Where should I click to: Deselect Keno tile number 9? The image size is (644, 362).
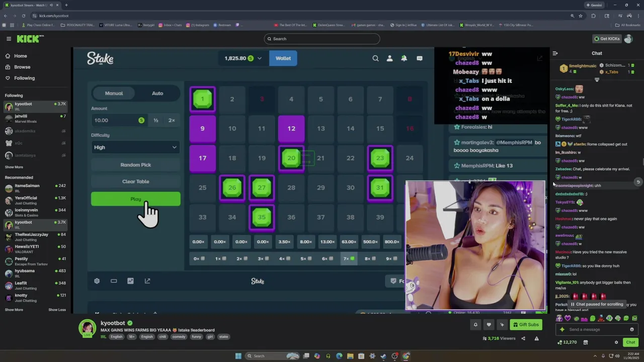pyautogui.click(x=203, y=129)
